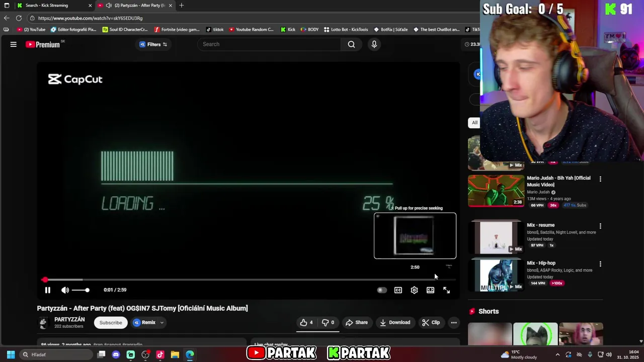This screenshot has width=644, height=362.
Task: Open a new browser tab
Action: [182, 6]
